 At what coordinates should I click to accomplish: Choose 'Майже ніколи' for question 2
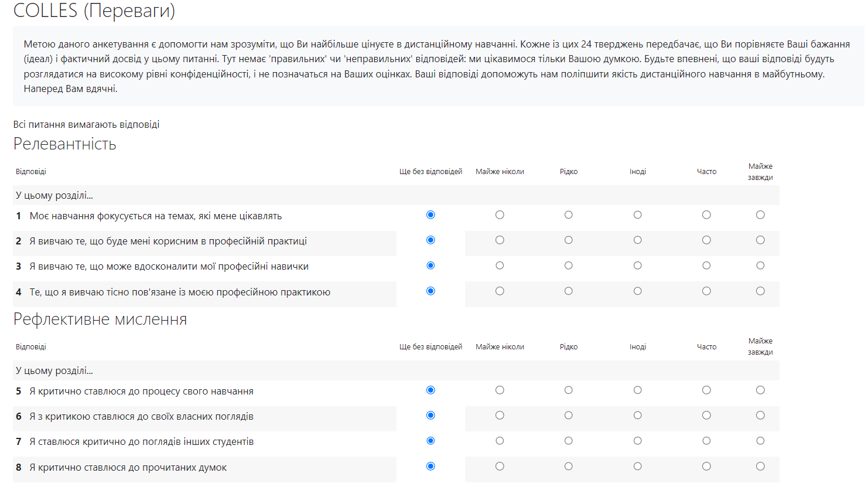(500, 240)
